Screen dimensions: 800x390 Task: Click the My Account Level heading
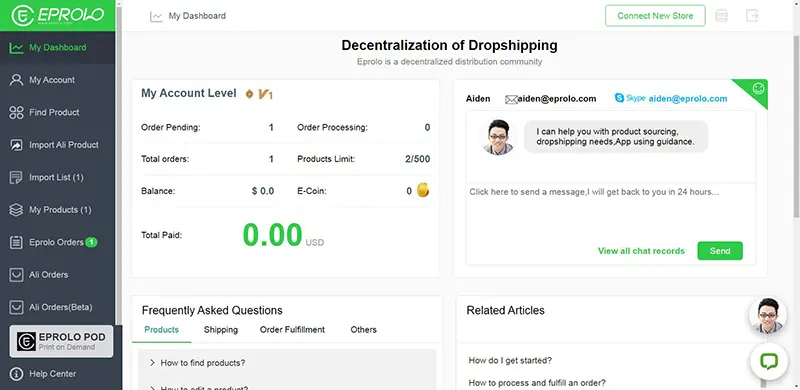coord(189,93)
